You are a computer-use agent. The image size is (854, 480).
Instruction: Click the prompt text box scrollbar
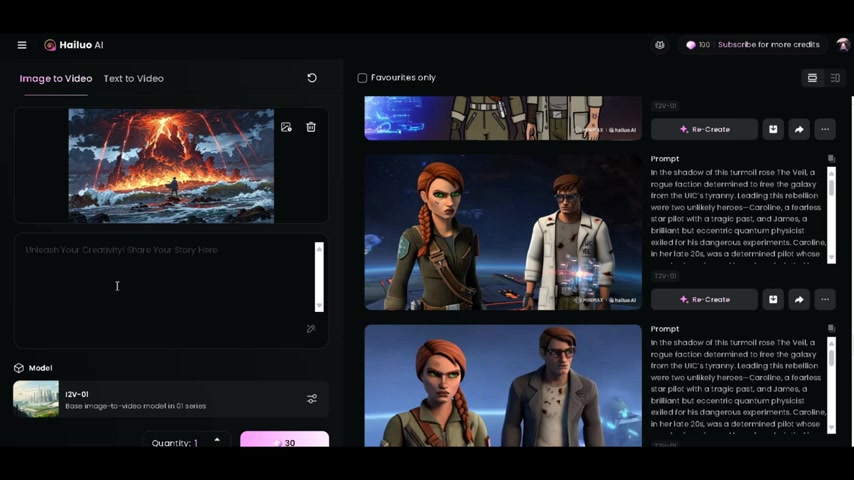(319, 277)
